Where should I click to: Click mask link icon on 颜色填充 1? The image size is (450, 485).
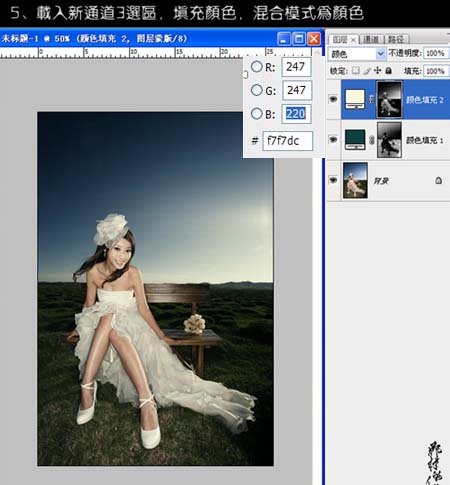coord(372,140)
